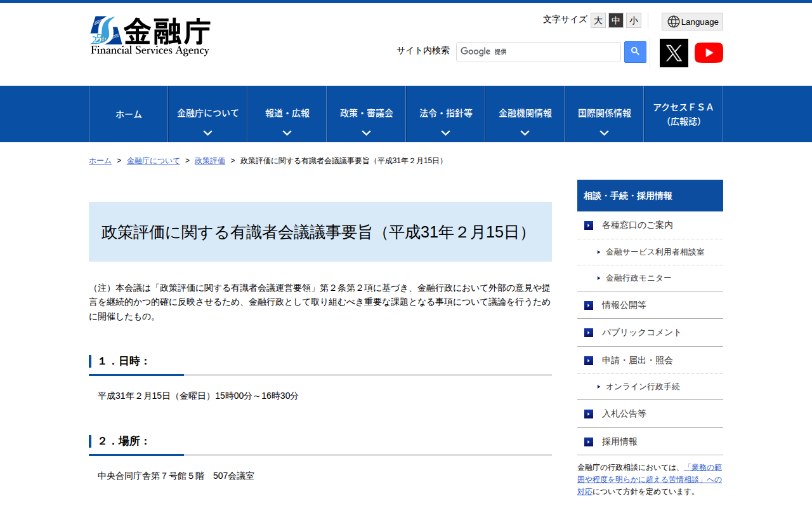Switch text size to 大

[597, 20]
